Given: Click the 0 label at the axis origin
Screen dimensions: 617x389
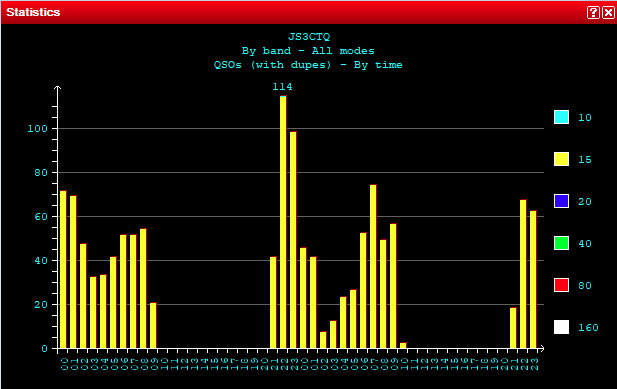Looking at the screenshot, I should 44,348.
